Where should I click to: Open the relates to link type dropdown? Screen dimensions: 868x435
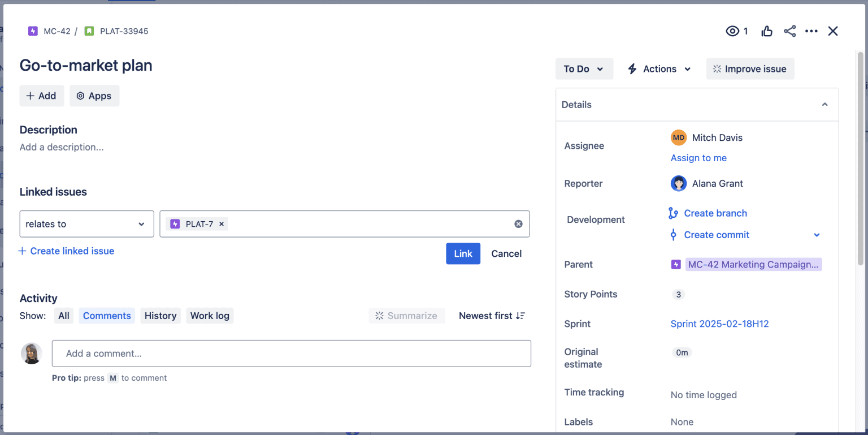(86, 224)
